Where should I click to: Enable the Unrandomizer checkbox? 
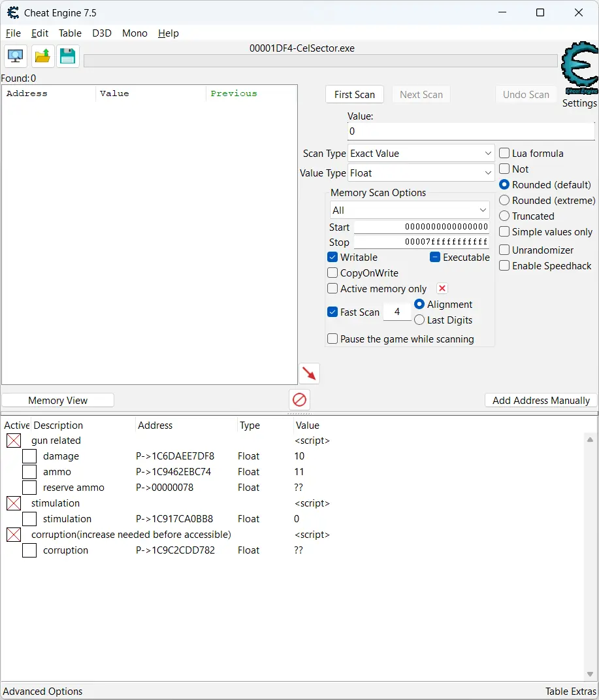click(x=504, y=250)
